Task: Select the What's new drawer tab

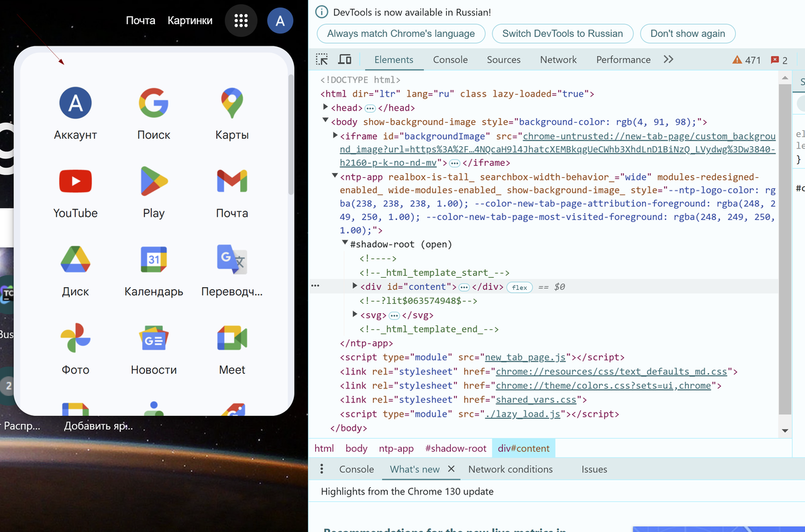Action: pyautogui.click(x=415, y=469)
